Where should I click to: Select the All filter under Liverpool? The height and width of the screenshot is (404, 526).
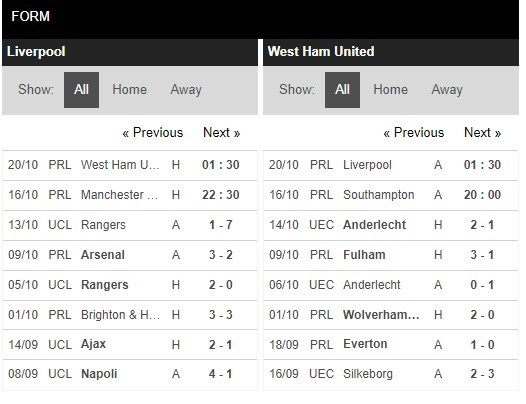81,90
